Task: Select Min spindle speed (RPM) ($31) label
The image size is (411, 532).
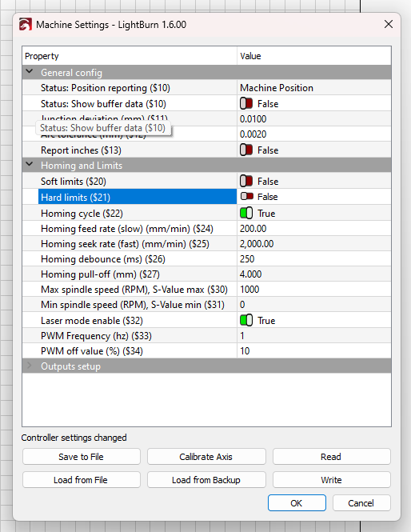Action: click(x=133, y=305)
